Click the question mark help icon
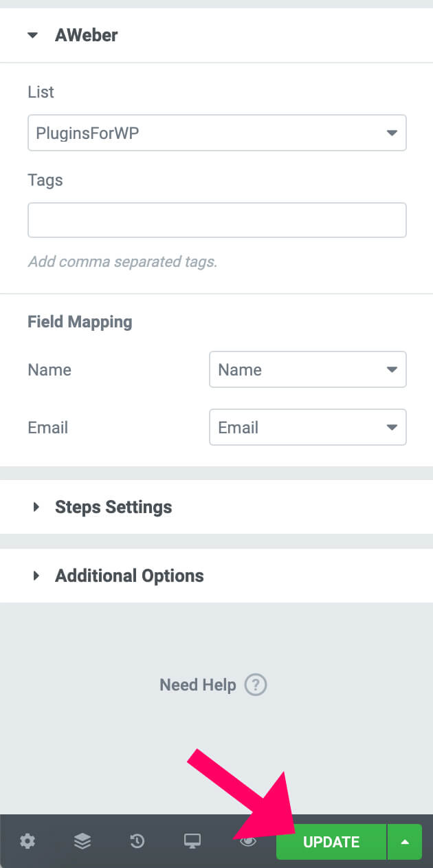This screenshot has width=433, height=868. pyautogui.click(x=256, y=685)
